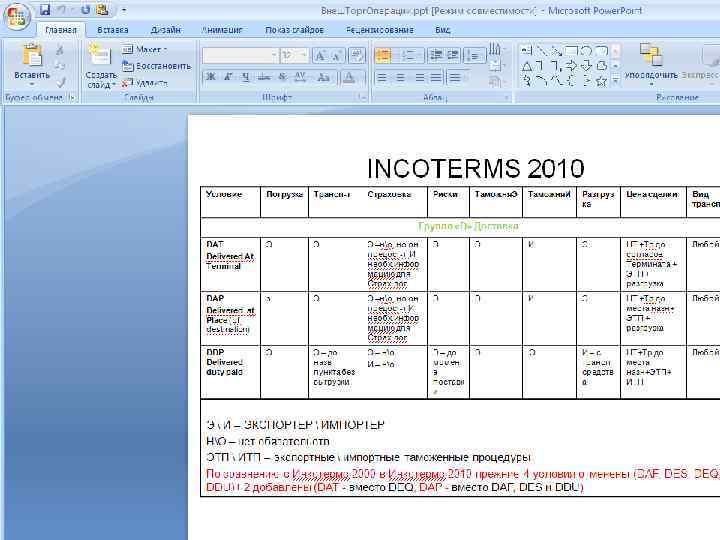
Task: Center the text alignment
Action: [401, 78]
